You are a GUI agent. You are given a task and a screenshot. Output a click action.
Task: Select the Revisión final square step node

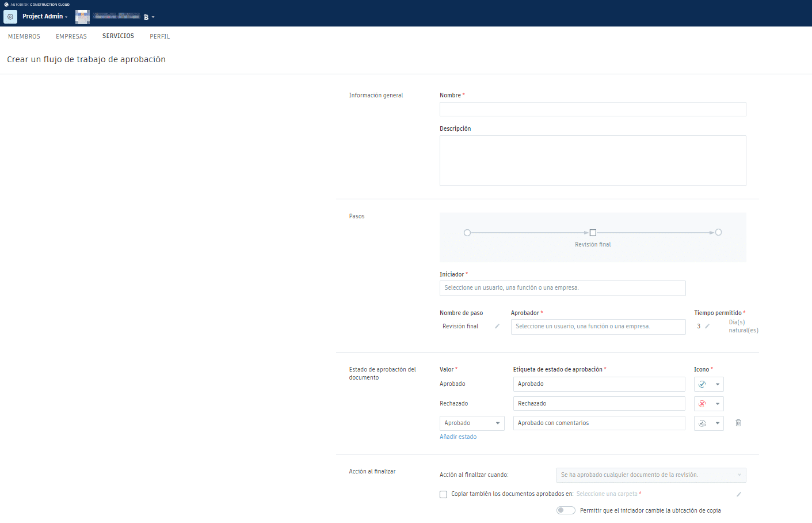(x=593, y=233)
